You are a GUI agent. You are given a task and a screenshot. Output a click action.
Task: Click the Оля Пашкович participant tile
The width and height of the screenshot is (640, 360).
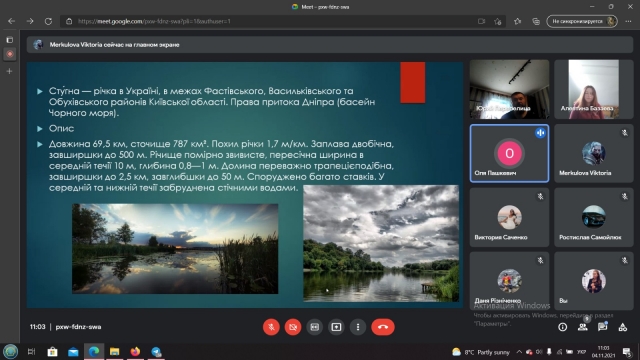pyautogui.click(x=509, y=153)
